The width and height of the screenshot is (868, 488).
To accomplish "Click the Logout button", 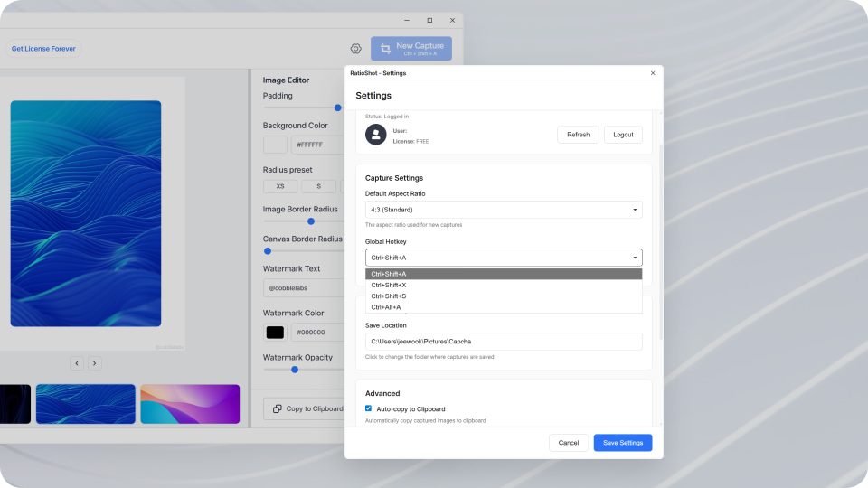I will tap(623, 135).
